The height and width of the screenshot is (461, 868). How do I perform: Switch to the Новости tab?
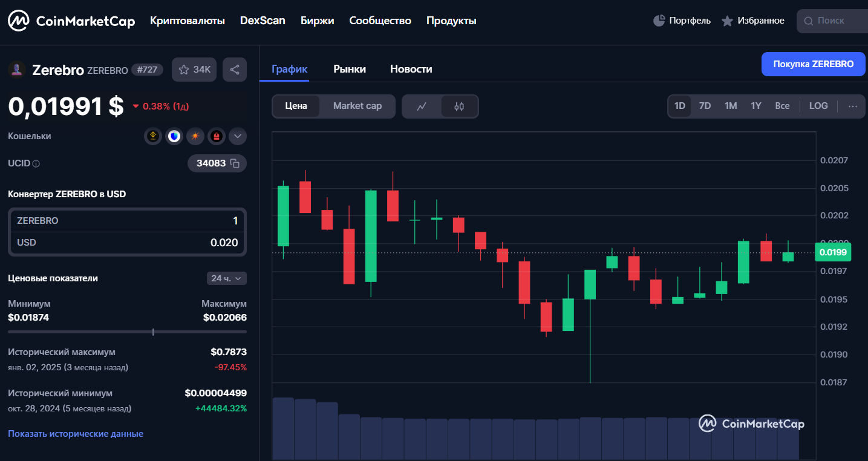coord(411,69)
